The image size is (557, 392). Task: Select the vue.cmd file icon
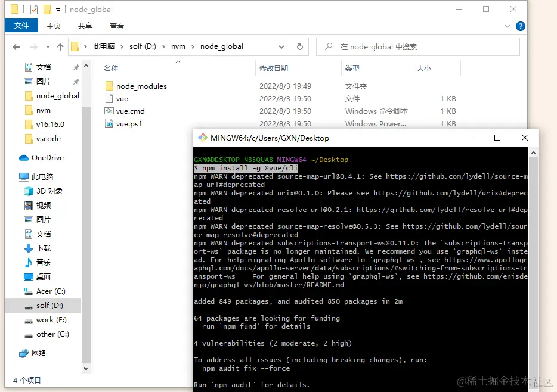click(x=109, y=111)
